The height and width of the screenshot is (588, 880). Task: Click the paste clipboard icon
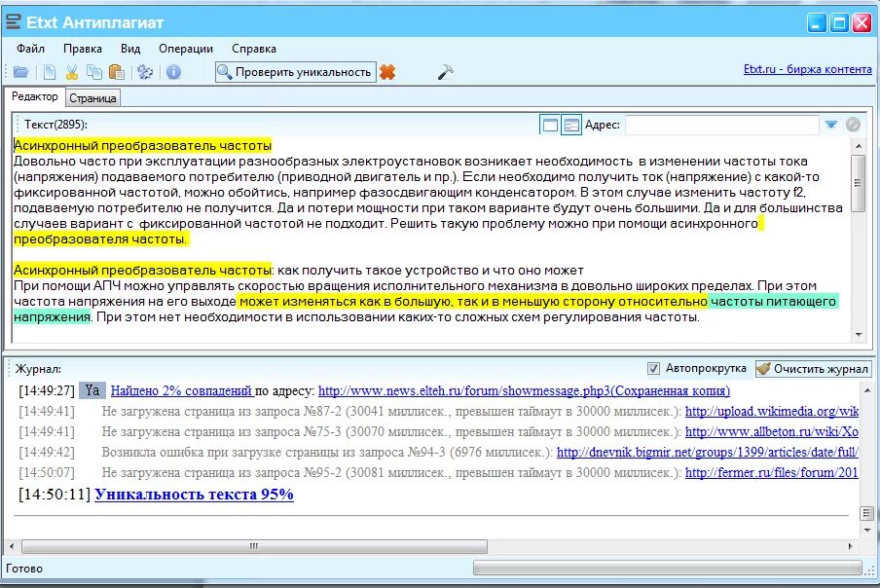117,72
